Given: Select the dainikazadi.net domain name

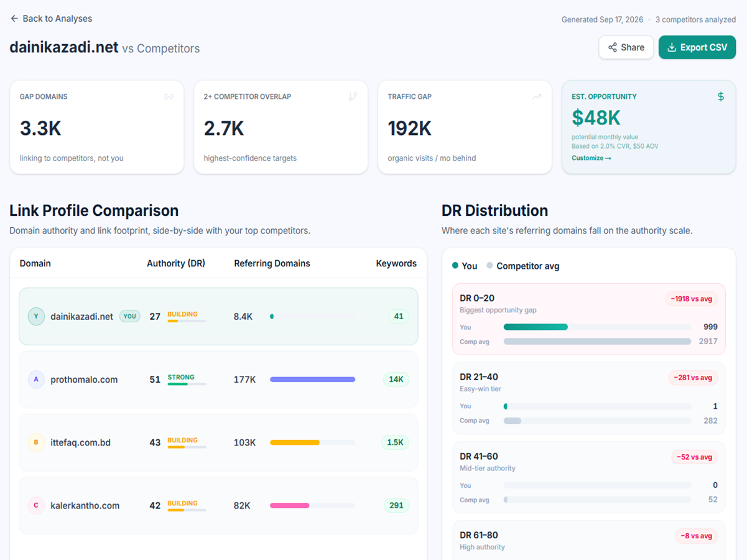Looking at the screenshot, I should [81, 316].
